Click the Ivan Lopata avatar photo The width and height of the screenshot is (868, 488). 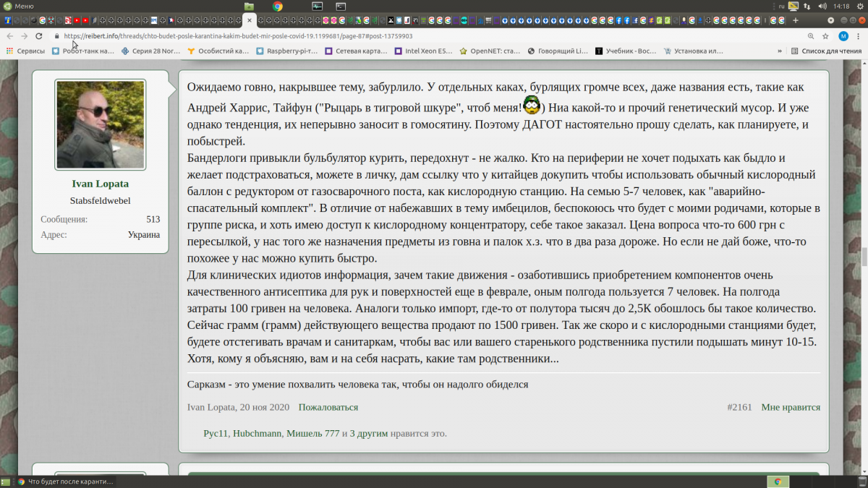[x=101, y=124]
